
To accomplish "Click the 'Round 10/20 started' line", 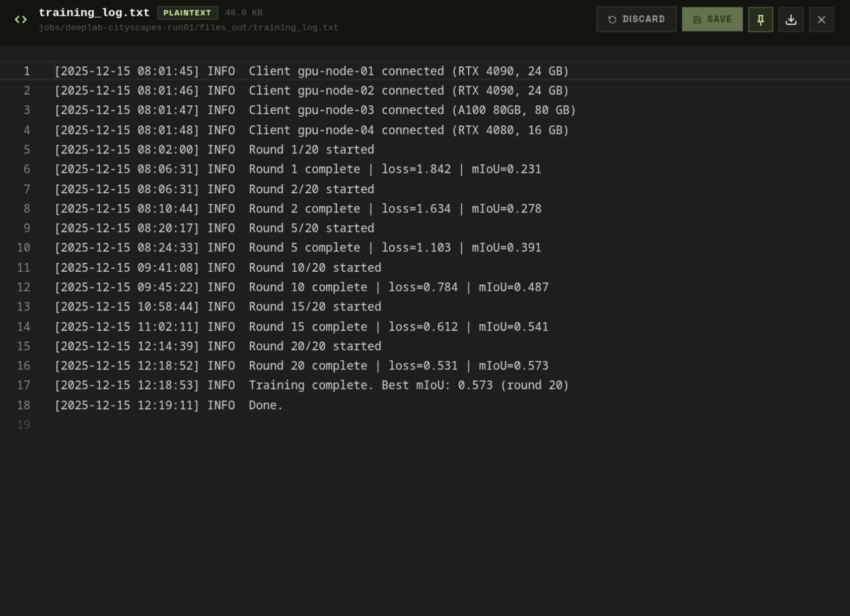I will (218, 267).
